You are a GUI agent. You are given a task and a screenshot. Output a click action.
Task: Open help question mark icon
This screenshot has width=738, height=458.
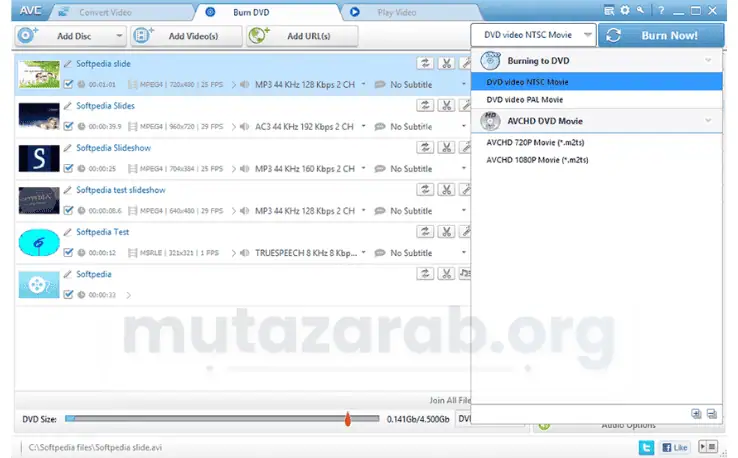661,10
